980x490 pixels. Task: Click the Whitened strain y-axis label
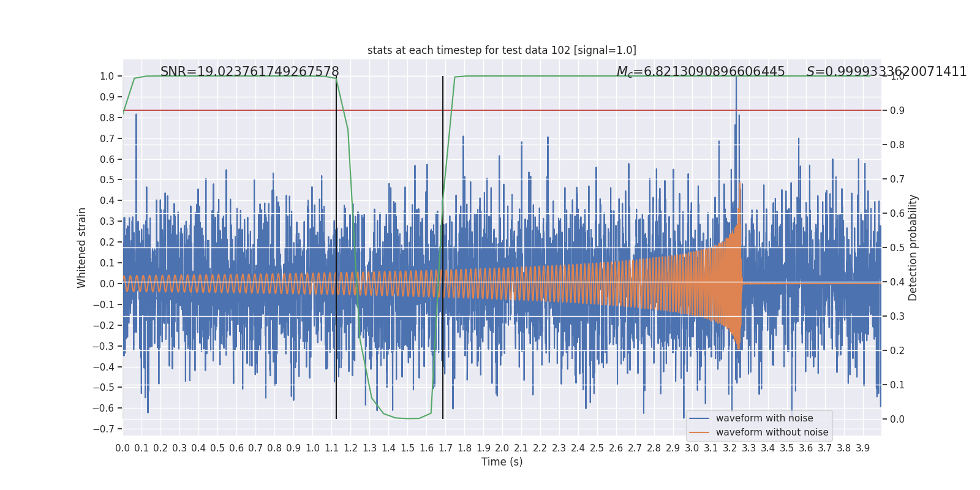pos(82,247)
